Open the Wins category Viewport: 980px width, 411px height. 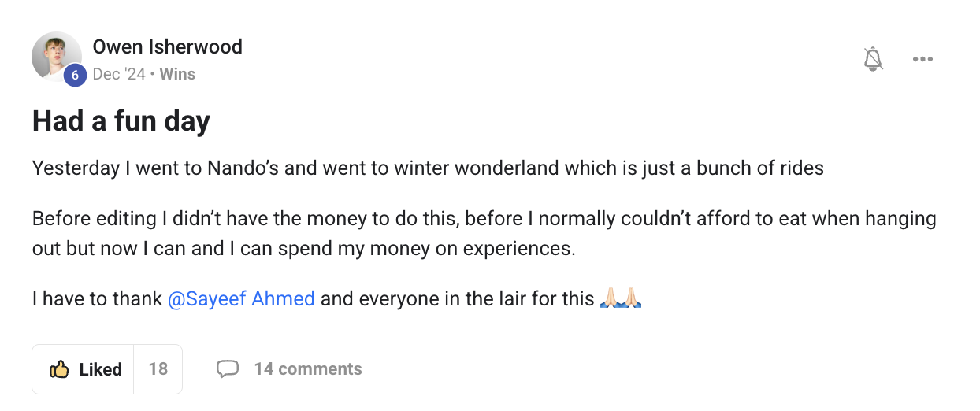177,74
